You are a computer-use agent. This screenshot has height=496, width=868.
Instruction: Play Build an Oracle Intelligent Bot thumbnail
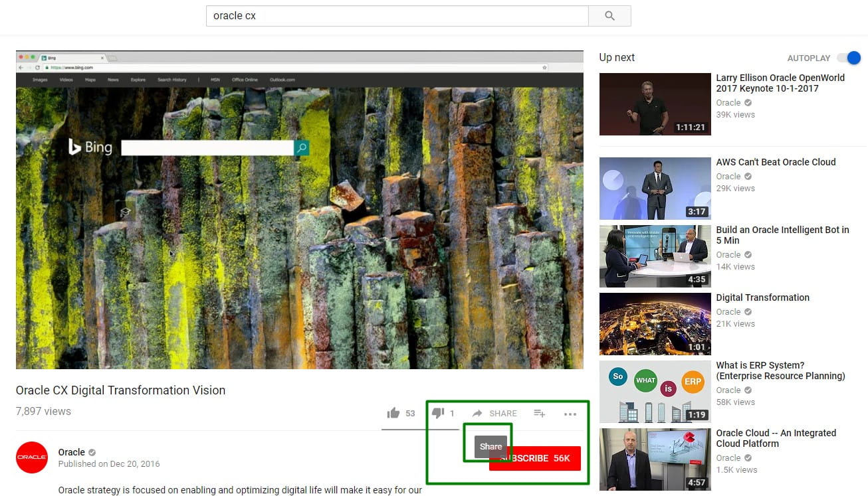pos(655,256)
